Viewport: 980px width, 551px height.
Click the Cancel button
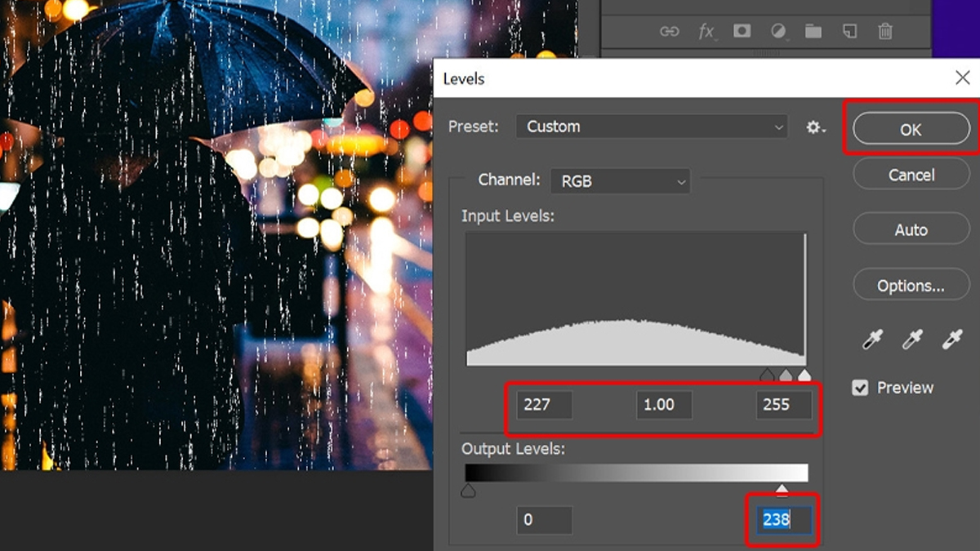[x=911, y=175]
